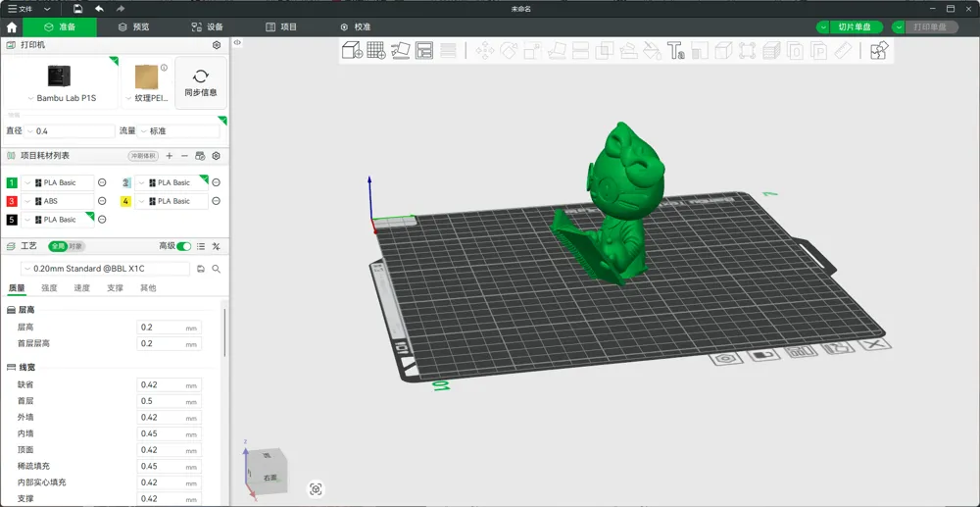The image size is (980, 507).
Task: Open filament 3 ABS dropdown
Action: point(58,201)
